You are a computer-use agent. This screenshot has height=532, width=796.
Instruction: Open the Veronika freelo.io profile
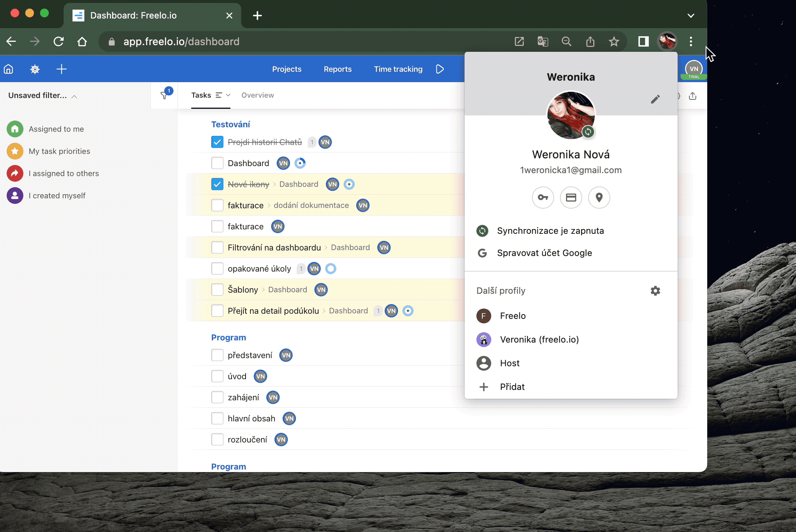(x=540, y=339)
